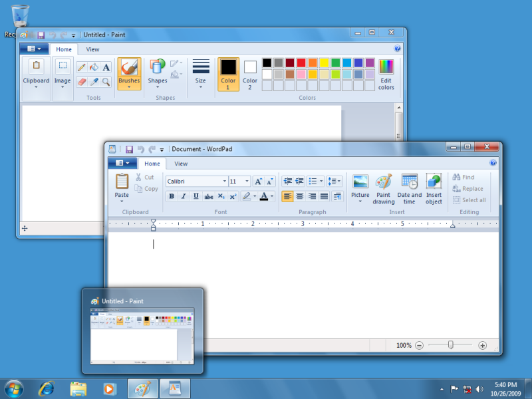Open the View tab in Paint
Image resolution: width=532 pixels, height=399 pixels.
pyautogui.click(x=92, y=49)
